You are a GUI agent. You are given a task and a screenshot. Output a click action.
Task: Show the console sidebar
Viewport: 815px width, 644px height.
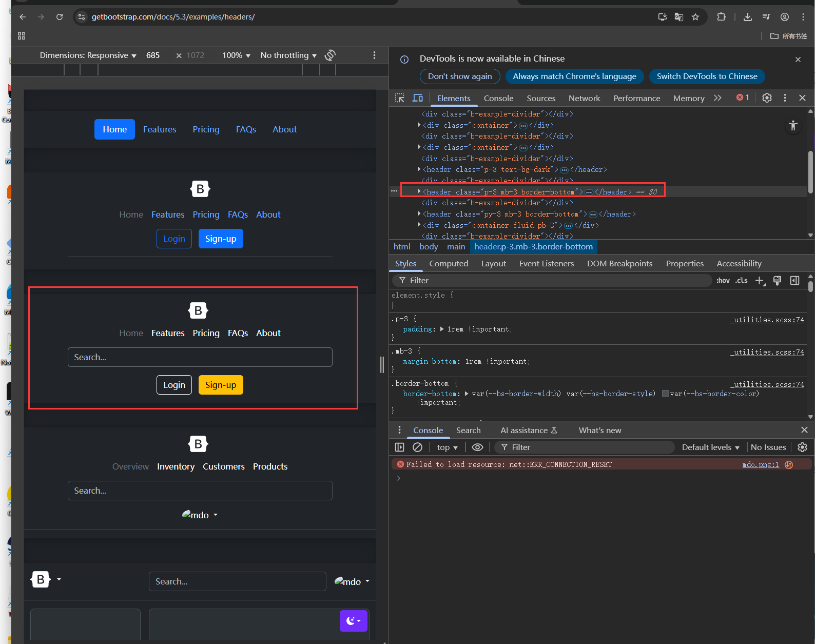399,447
